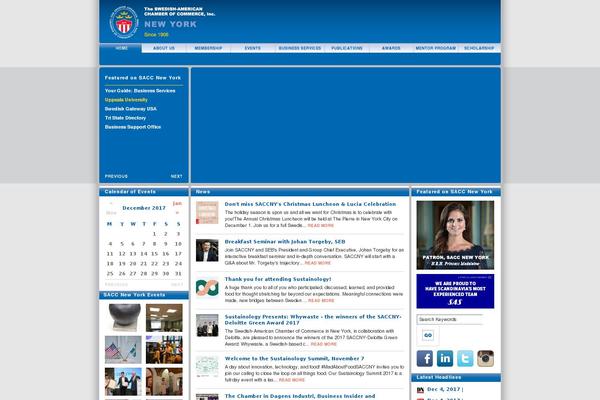
Task: Select December 4 in the calendar
Action: tap(110, 244)
